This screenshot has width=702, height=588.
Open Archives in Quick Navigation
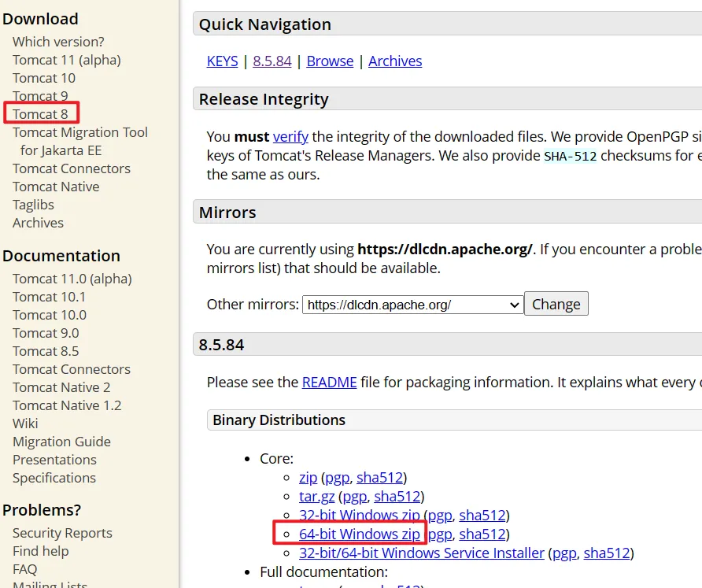pos(395,61)
